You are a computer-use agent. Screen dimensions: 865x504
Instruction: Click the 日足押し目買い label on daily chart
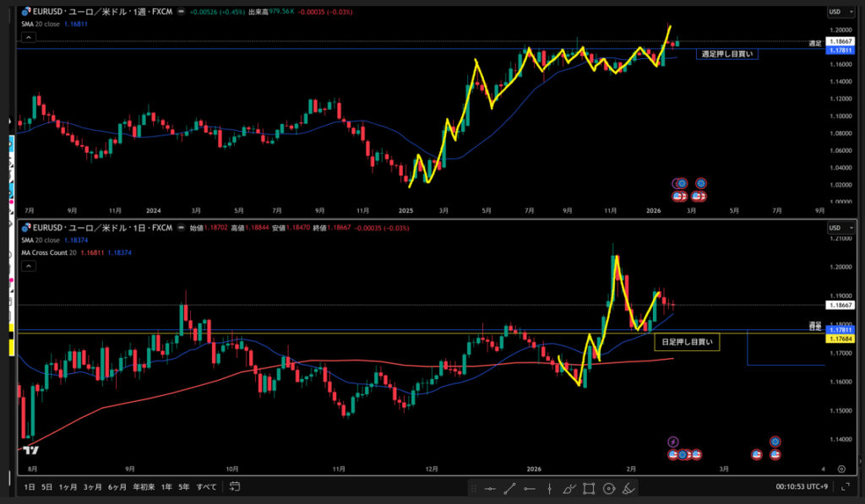(x=687, y=343)
